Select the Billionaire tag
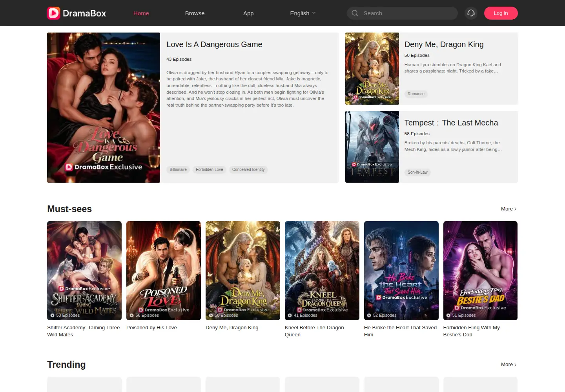The width and height of the screenshot is (565, 392). click(x=178, y=170)
